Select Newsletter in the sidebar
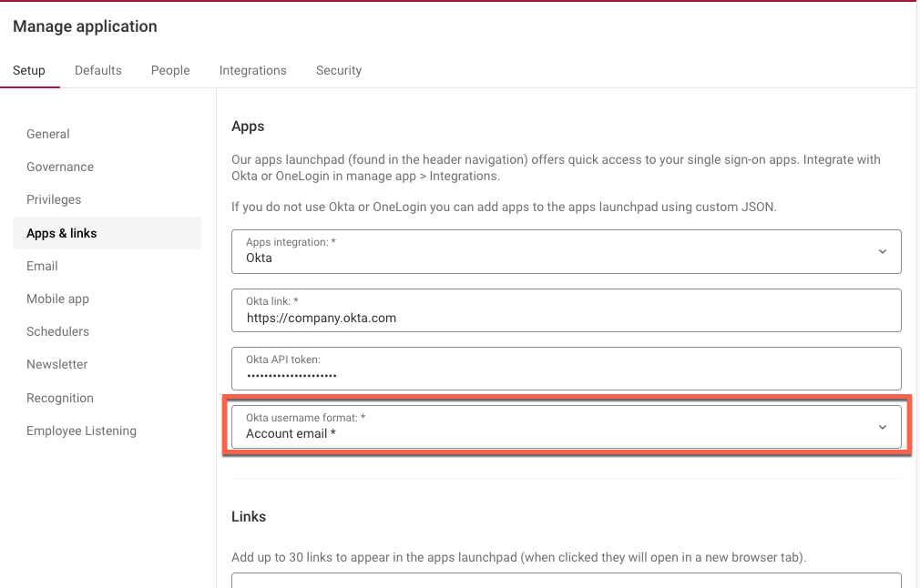The height and width of the screenshot is (588, 920). 56,364
